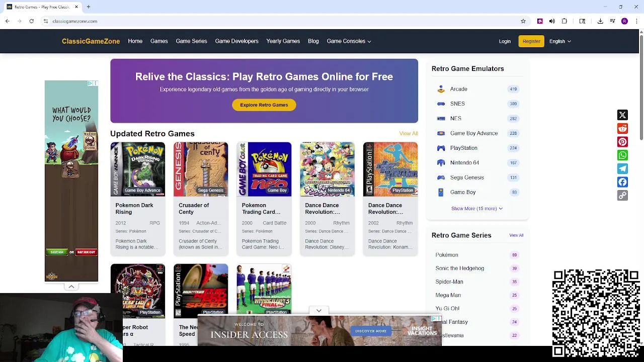This screenshot has width=644, height=362.
Task: Copy link share icon
Action: coord(622,195)
